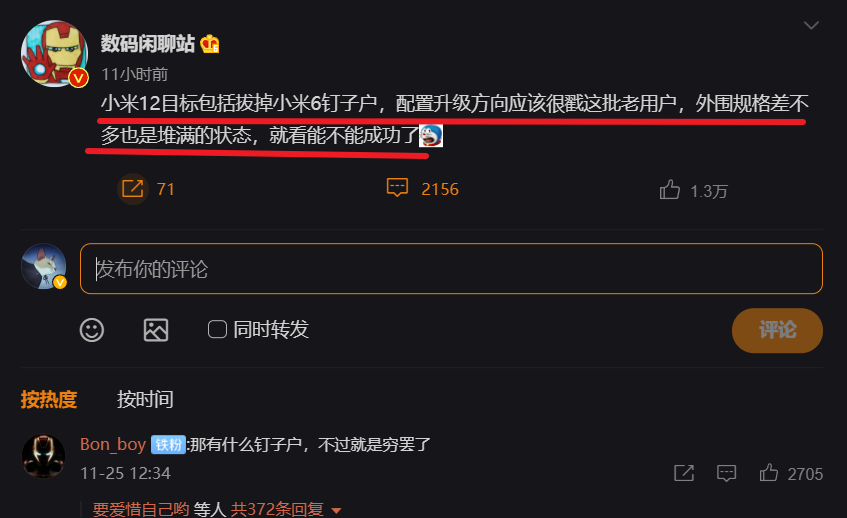The image size is (847, 518).
Task: Open commenter Bon_boy's username link
Action: click(113, 444)
